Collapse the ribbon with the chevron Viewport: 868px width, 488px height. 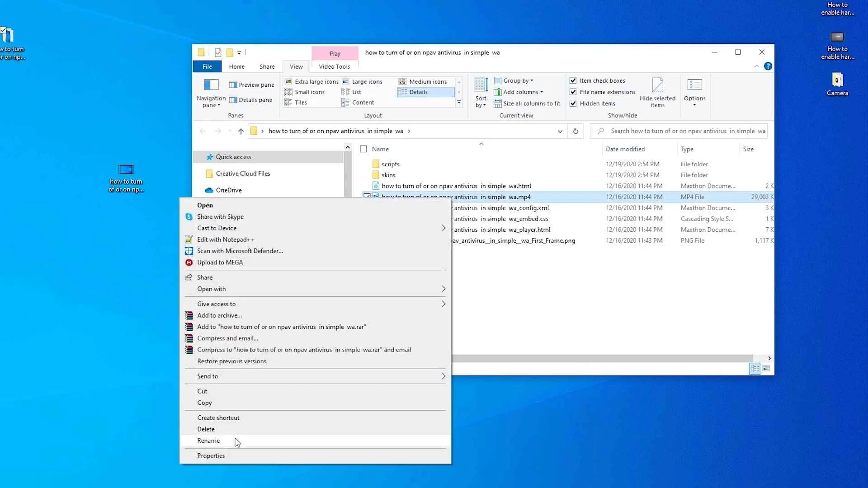[x=756, y=66]
